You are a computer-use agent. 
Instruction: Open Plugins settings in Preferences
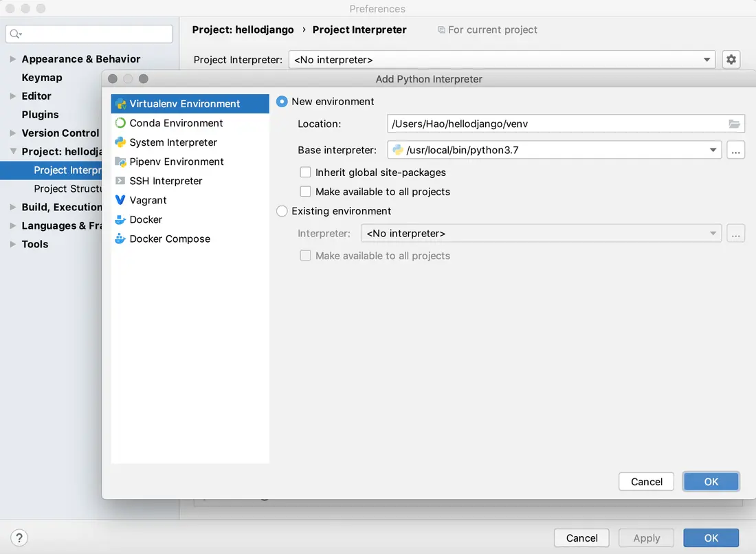click(40, 115)
